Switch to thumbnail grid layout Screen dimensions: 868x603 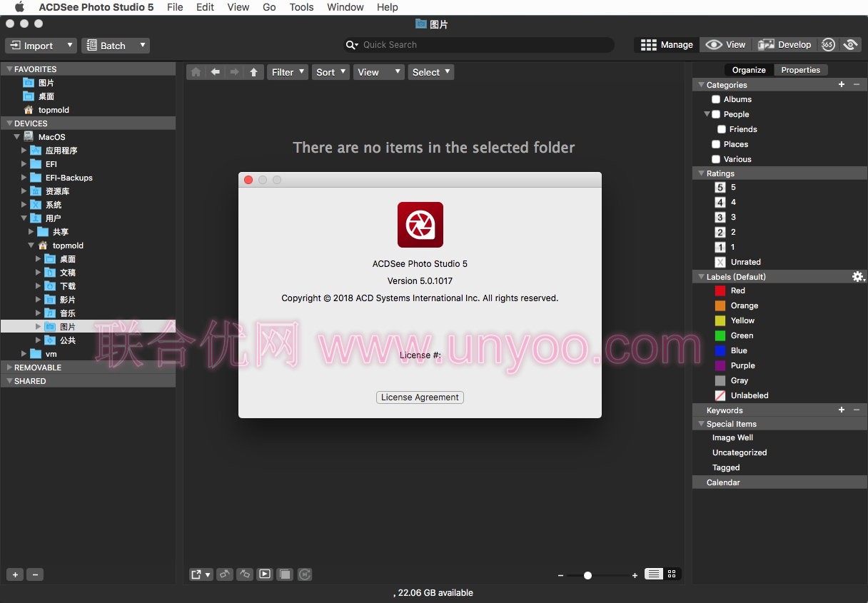672,574
